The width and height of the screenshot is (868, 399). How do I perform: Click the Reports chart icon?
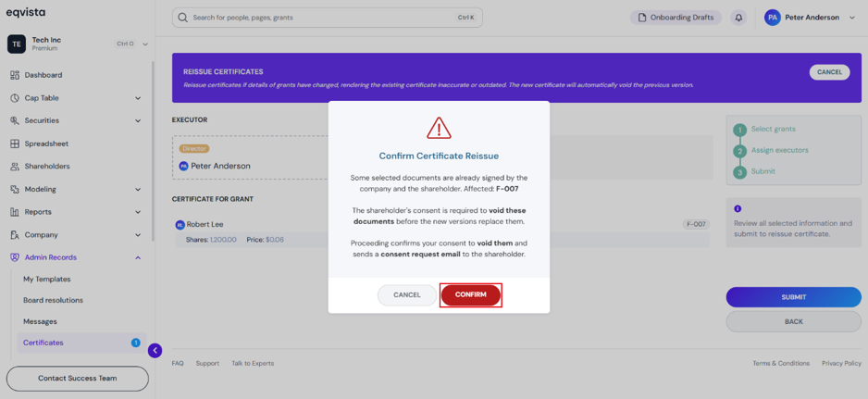(x=15, y=212)
